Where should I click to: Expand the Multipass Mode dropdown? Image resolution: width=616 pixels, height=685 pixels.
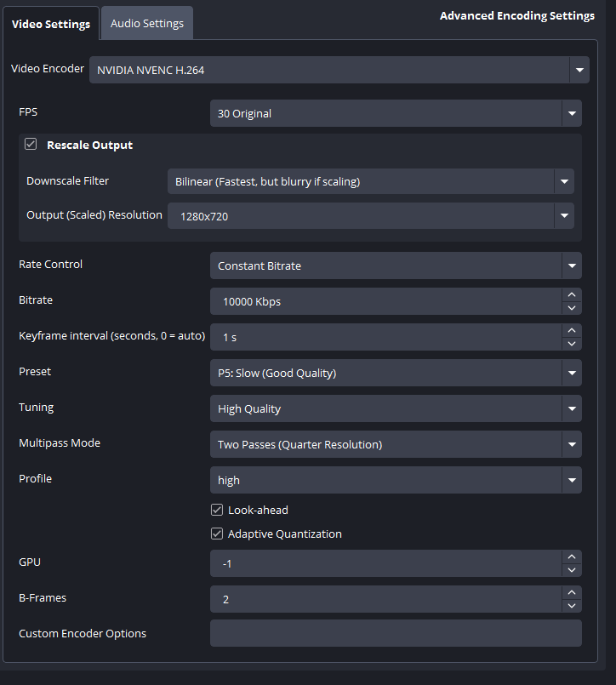tap(396, 444)
